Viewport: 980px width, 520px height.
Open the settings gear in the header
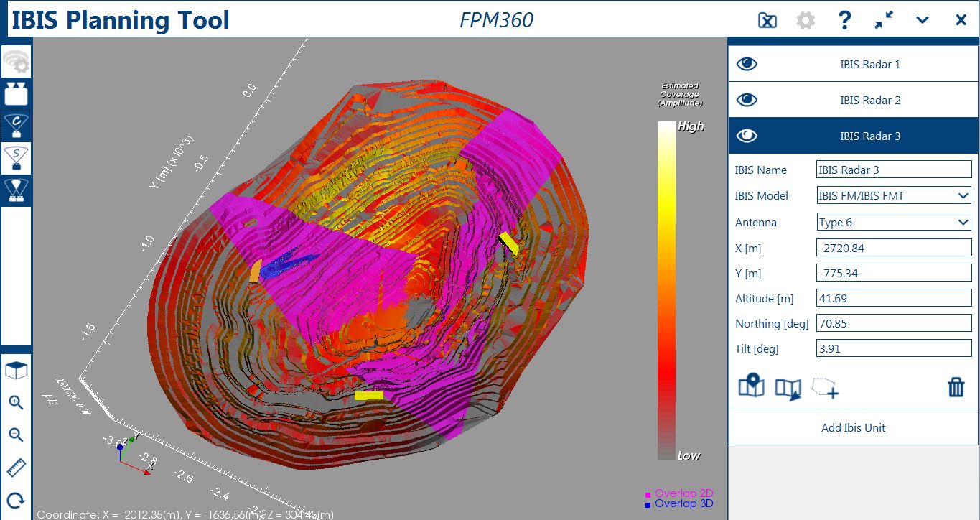(x=806, y=20)
